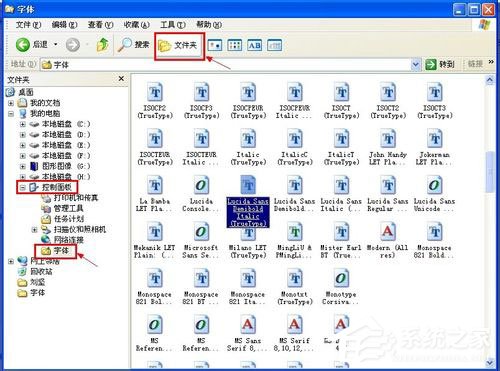
Task: Click the 转到 Go button
Action: point(440,64)
